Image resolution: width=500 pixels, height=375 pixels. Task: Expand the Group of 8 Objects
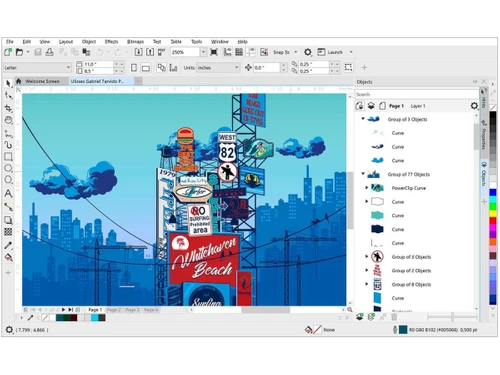[x=366, y=284]
